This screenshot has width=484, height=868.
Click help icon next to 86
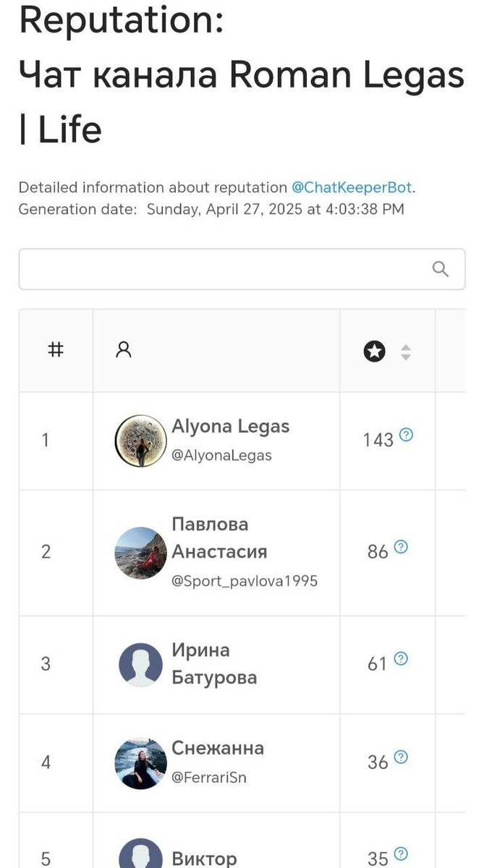(402, 548)
